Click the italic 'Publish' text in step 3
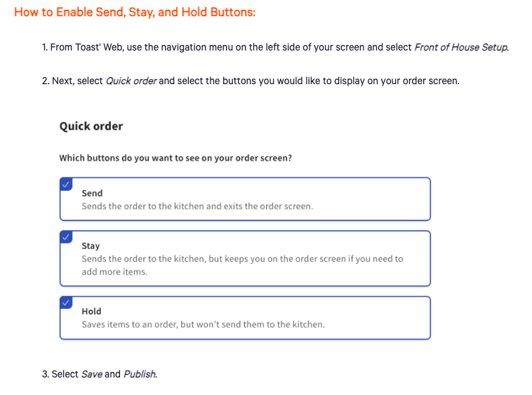 [x=140, y=374]
